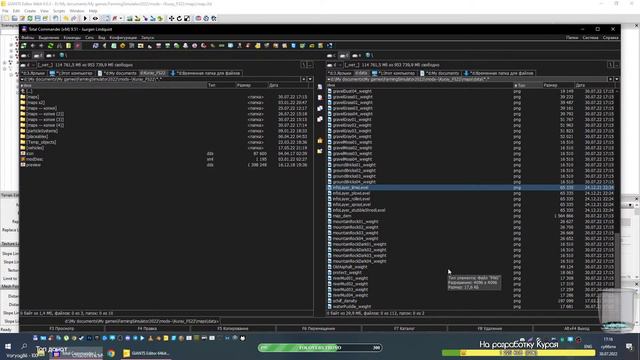Open Конфигурация menu in Total Commander
Screen dimensions: 640x360
point(123,38)
